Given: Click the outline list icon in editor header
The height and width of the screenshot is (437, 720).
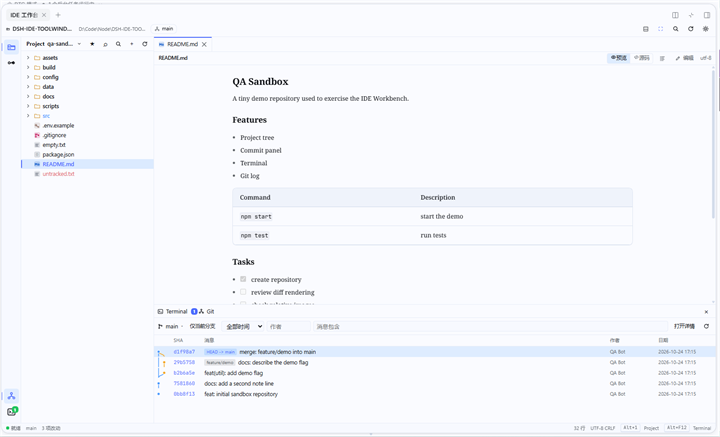Looking at the screenshot, I should [662, 58].
